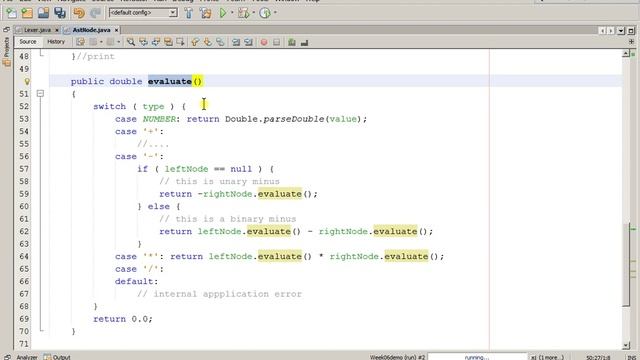Click the Clean and Build Project icon
Screen dimensions: 640x360
click(x=205, y=13)
